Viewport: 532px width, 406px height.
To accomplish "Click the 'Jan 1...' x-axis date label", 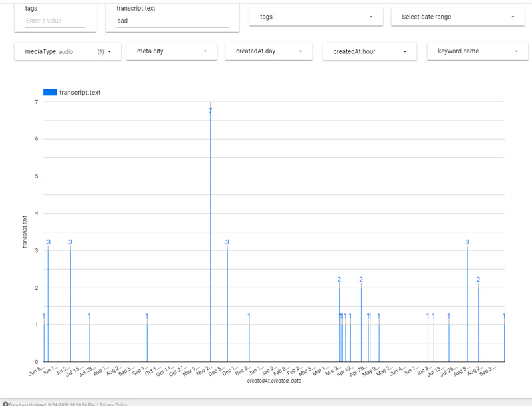I will click(255, 369).
